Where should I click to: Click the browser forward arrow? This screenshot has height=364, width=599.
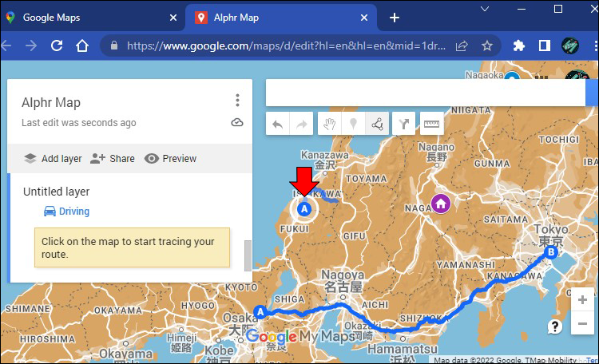tap(31, 45)
